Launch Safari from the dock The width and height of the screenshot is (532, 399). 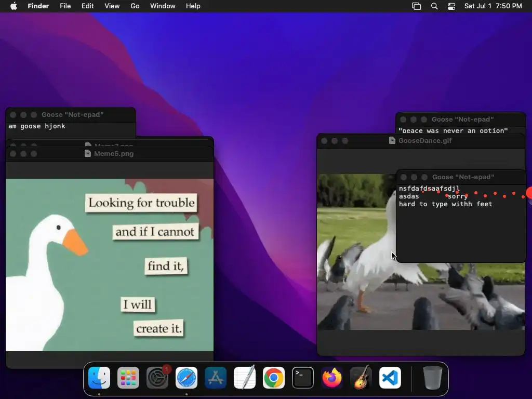[187, 378]
